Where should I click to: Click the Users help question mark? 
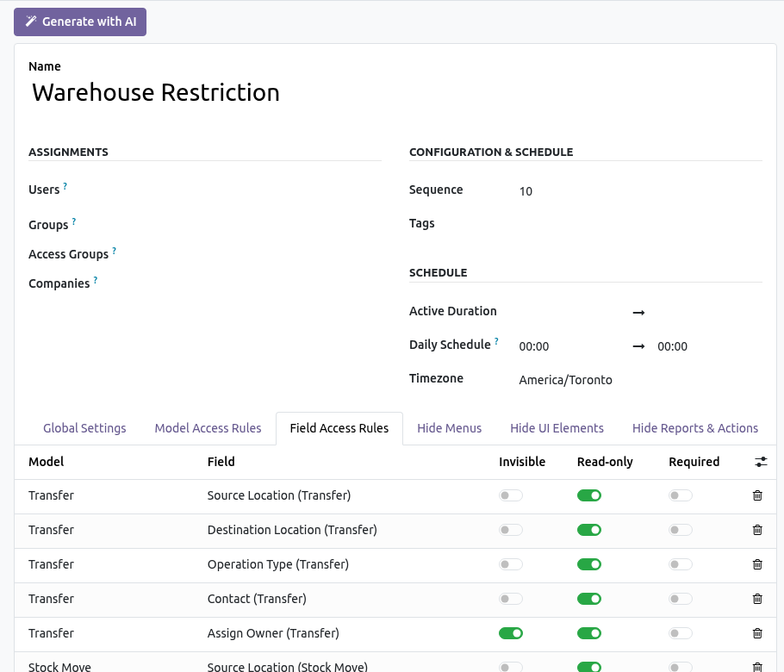pyautogui.click(x=65, y=186)
